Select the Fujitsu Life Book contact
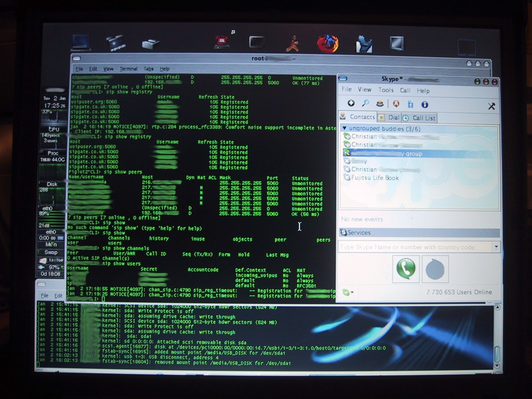The width and height of the screenshot is (532, 399). 375,178
